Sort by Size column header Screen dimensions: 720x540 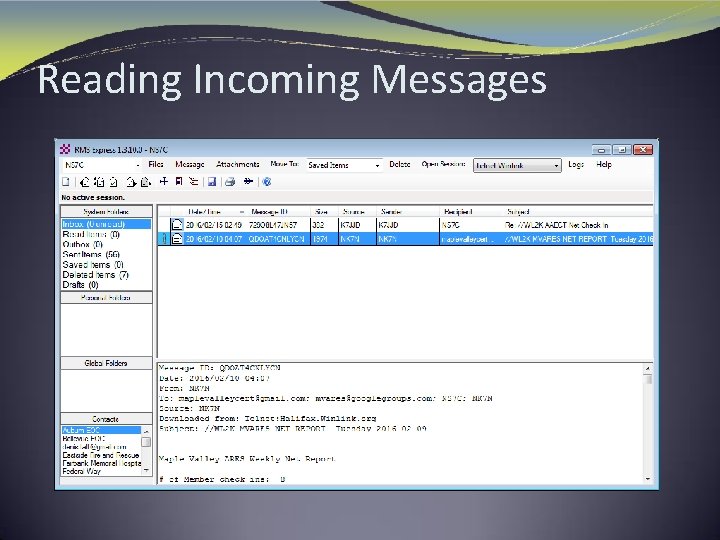(325, 212)
